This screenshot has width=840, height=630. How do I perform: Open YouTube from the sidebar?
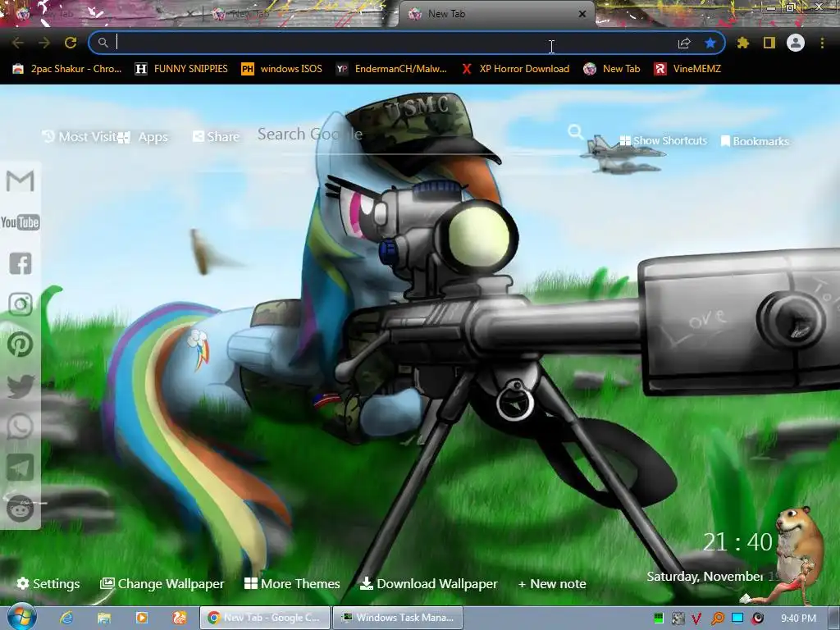tap(21, 221)
